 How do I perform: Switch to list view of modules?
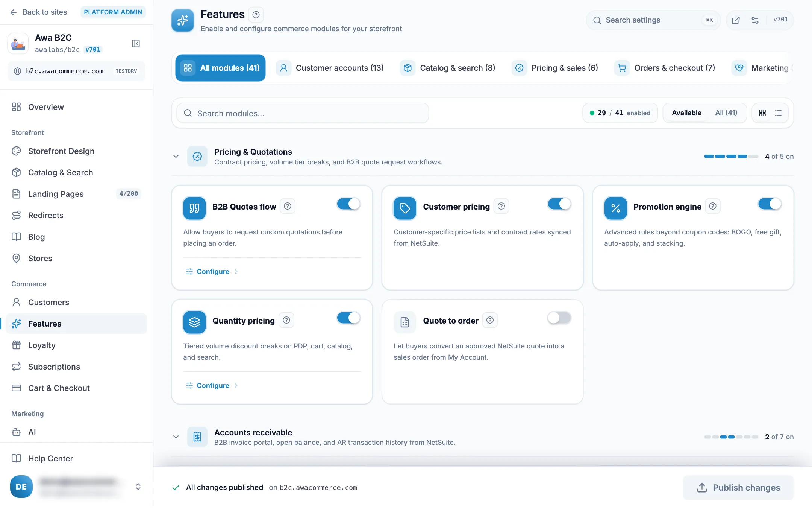pos(778,113)
